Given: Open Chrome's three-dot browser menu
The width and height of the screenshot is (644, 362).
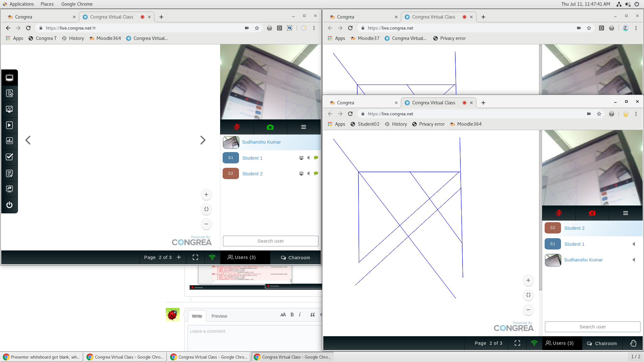Looking at the screenshot, I should click(x=314, y=28).
